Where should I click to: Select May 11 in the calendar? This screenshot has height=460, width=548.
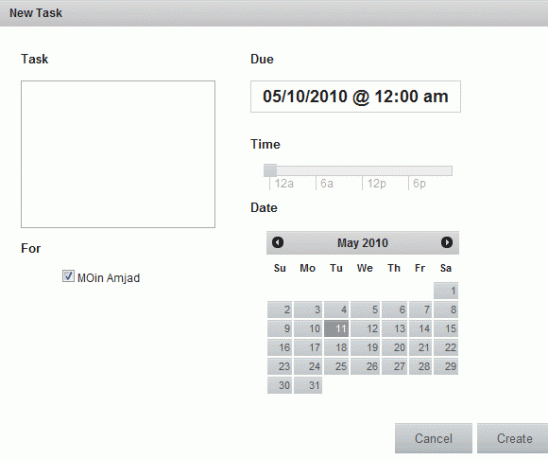pos(336,329)
